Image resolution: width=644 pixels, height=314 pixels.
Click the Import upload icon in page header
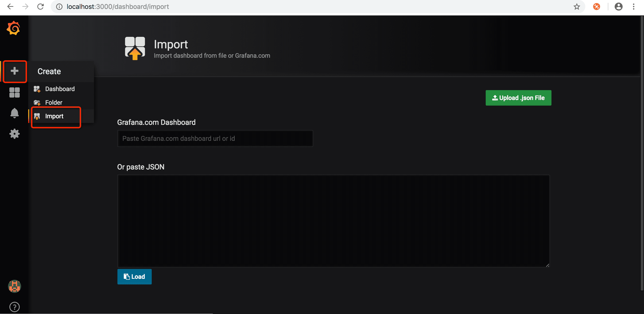(x=135, y=48)
